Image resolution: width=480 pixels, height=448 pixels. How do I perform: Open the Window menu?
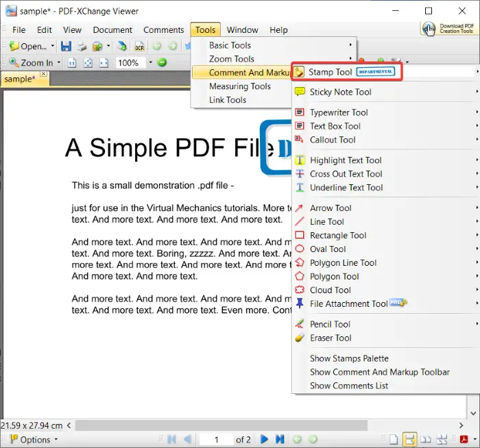(243, 30)
